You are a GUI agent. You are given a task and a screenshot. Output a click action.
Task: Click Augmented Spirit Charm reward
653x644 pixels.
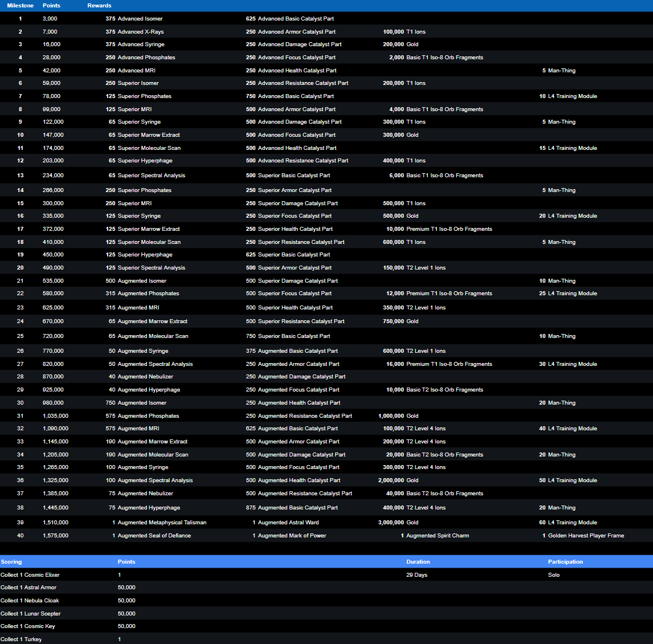tap(437, 536)
